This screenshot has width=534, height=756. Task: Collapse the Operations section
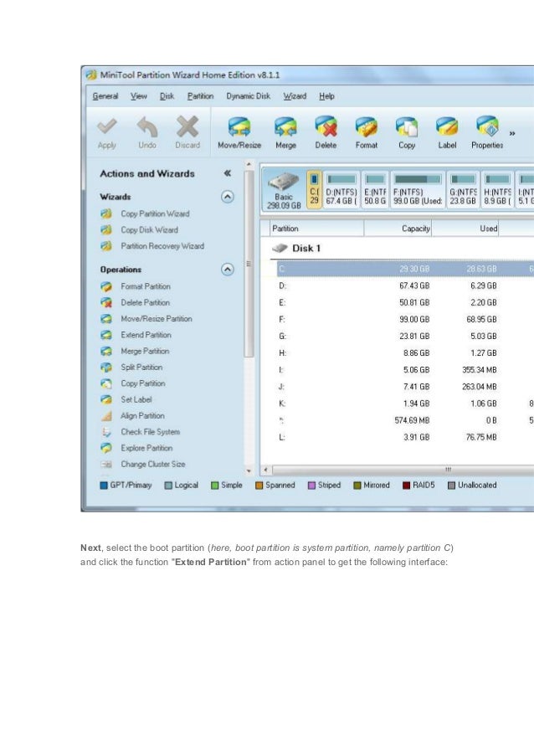click(228, 269)
